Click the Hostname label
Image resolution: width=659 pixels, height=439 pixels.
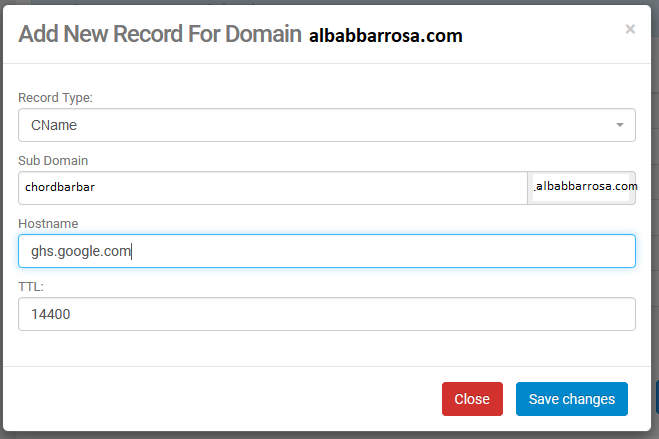tap(48, 223)
